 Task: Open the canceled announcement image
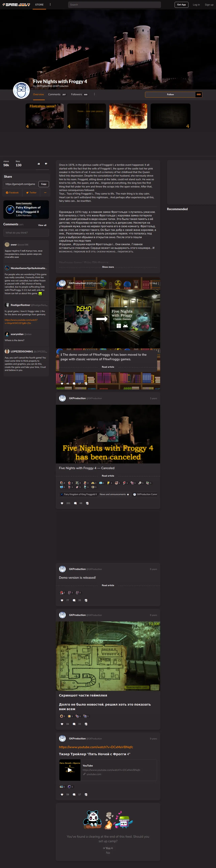pyautogui.click(x=108, y=434)
